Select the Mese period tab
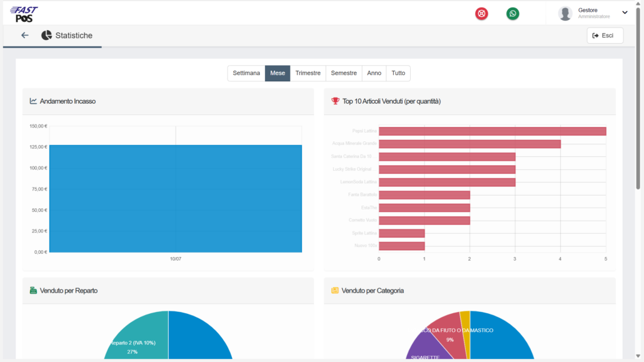 (x=278, y=73)
